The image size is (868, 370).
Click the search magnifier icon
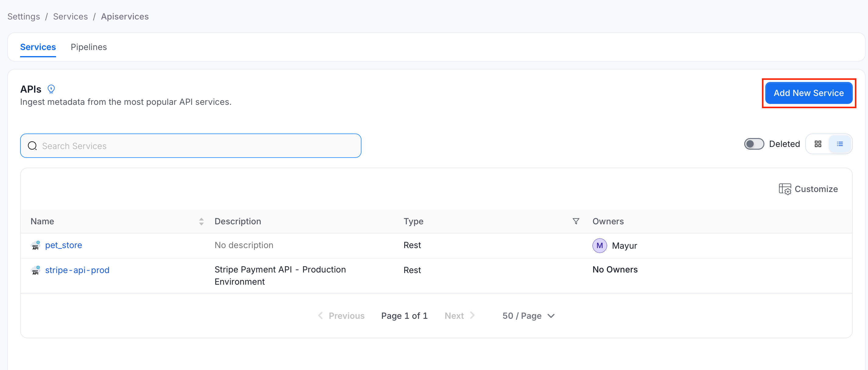[x=32, y=146]
